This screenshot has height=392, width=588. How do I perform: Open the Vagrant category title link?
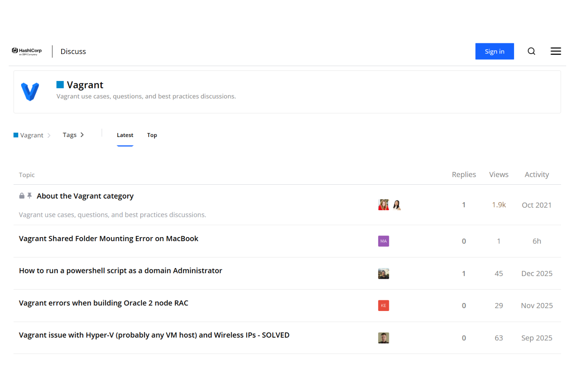(x=85, y=85)
